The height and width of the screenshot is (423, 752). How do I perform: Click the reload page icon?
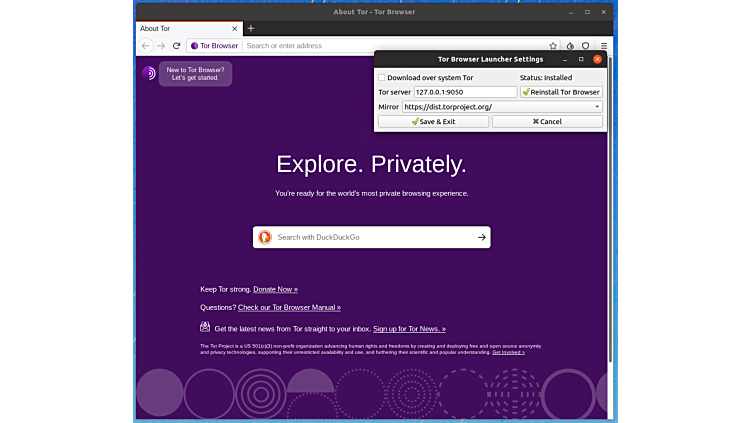coord(177,46)
